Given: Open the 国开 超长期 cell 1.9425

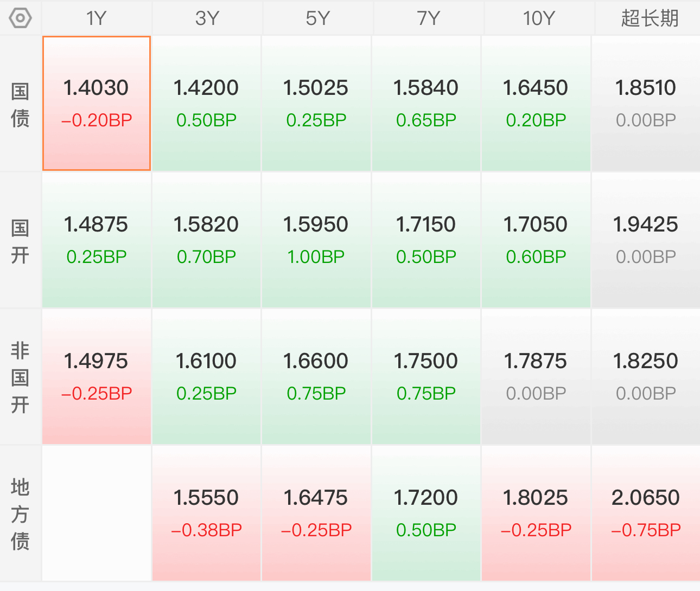Looking at the screenshot, I should 646,240.
